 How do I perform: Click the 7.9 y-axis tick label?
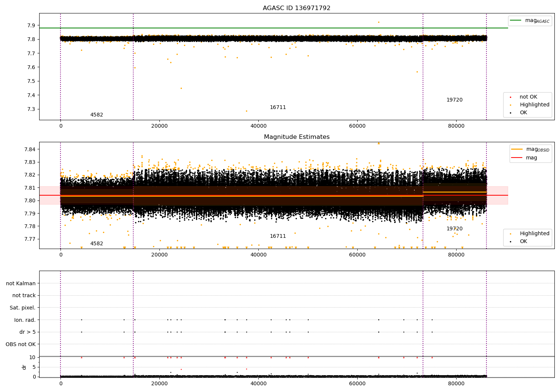(x=32, y=25)
